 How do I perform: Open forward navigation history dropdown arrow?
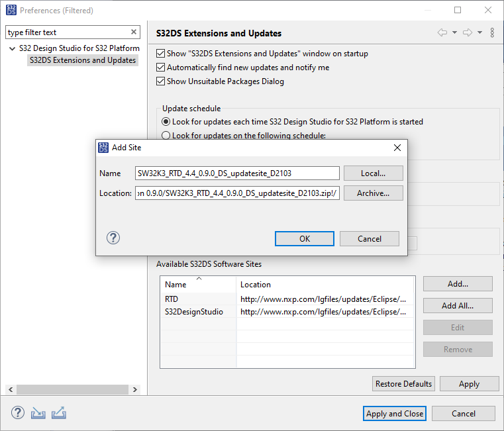[479, 32]
